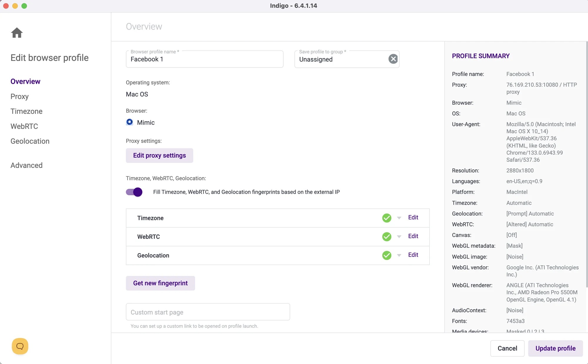
Task: Click the Mac OS operating system text
Action: (x=137, y=94)
